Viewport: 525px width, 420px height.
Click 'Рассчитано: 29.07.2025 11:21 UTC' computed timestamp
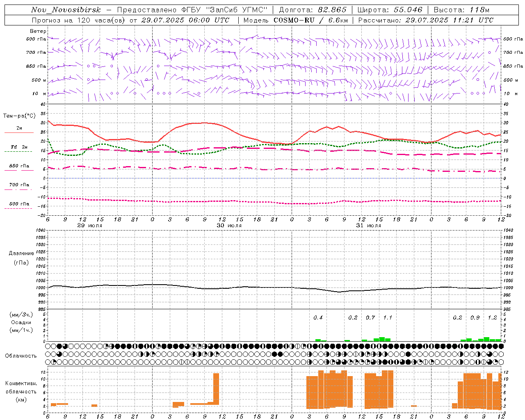point(426,20)
